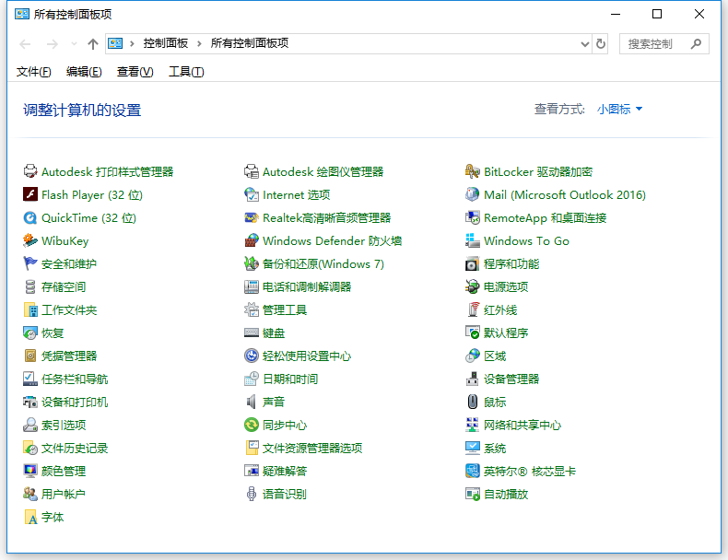Open the 默认程序 link

tap(506, 333)
